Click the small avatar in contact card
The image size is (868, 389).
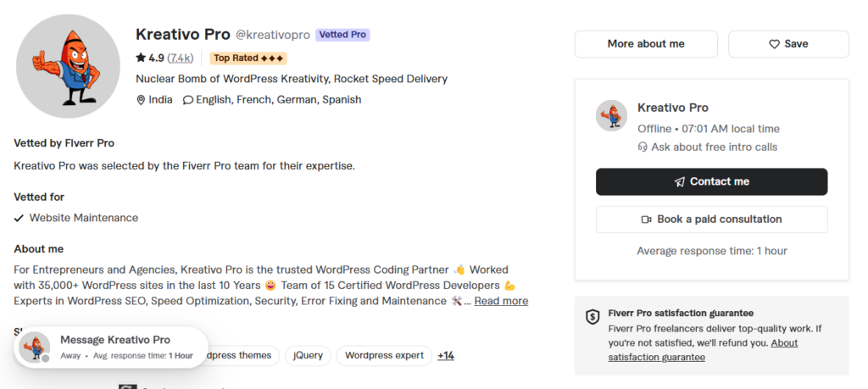click(x=612, y=115)
